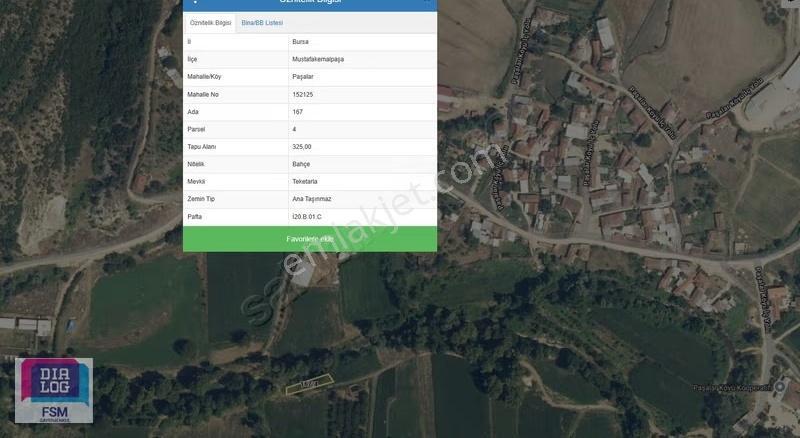Click the İlçe row label

pos(192,59)
